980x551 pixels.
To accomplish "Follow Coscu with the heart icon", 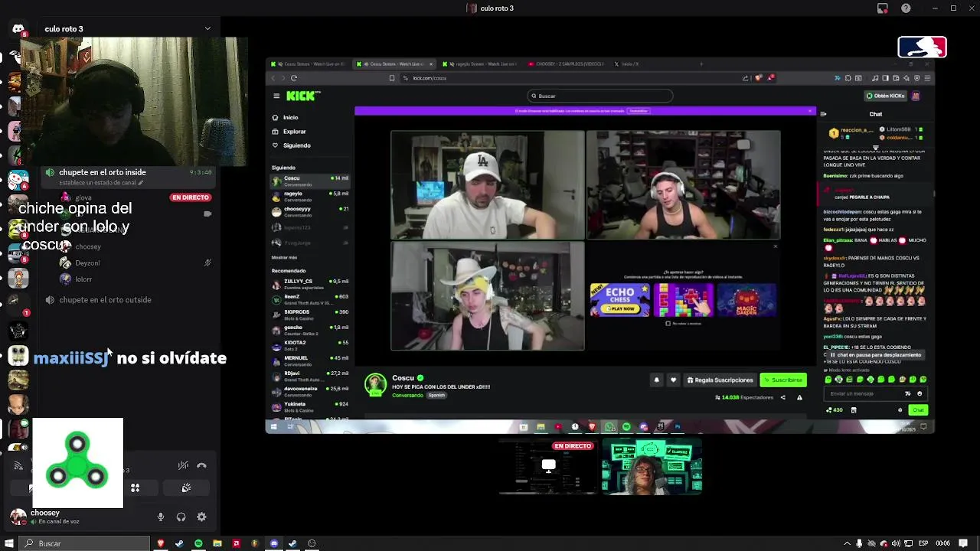I will tap(673, 380).
